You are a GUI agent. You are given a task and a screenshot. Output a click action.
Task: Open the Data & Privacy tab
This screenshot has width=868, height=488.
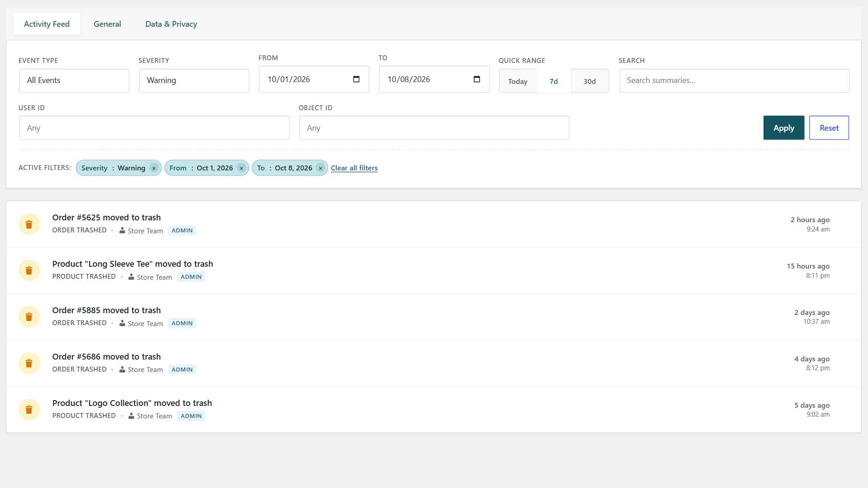[171, 24]
